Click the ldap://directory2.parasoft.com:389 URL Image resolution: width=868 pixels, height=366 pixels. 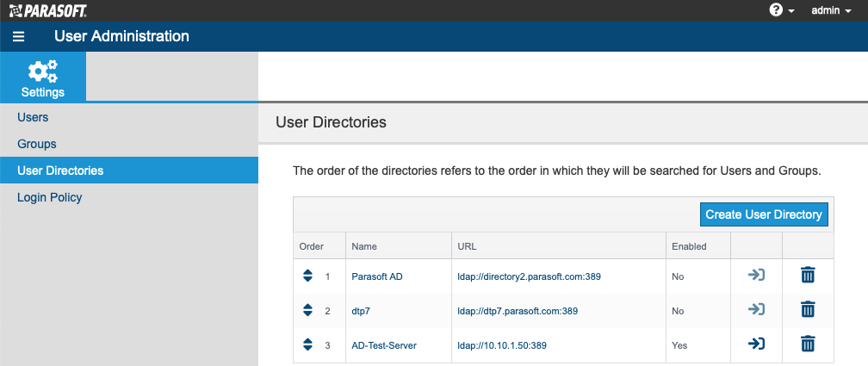[529, 276]
